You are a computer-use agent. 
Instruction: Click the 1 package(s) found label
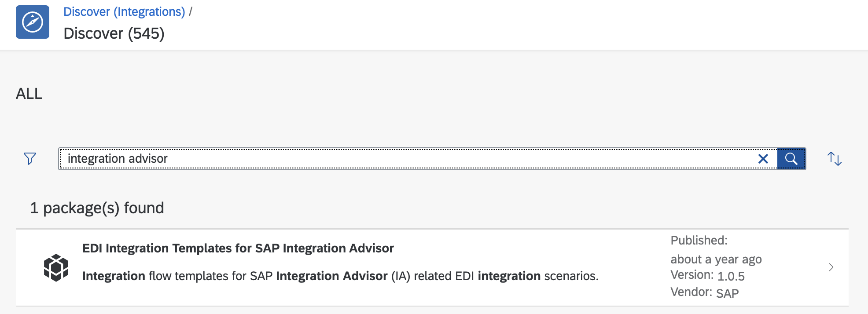[97, 208]
